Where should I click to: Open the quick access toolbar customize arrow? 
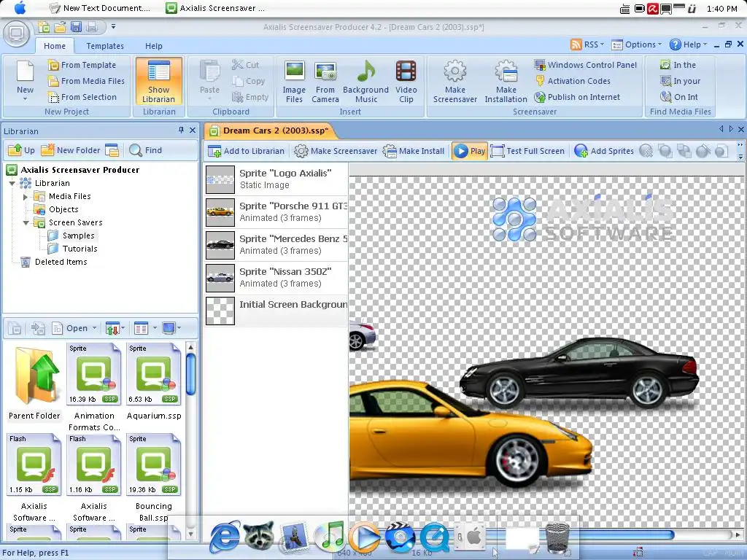[113, 27]
